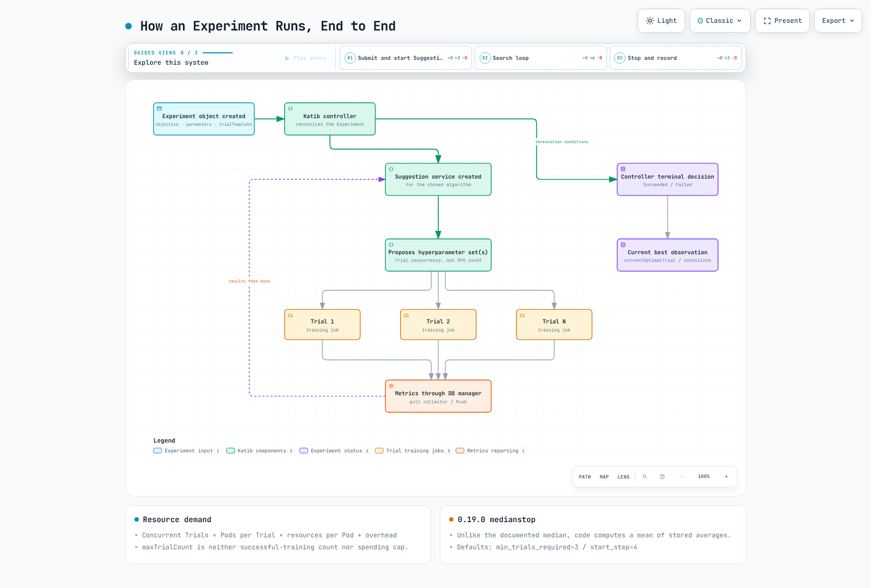Image resolution: width=871 pixels, height=588 pixels.
Task: Open the Export dropdown menu
Action: [x=838, y=21]
